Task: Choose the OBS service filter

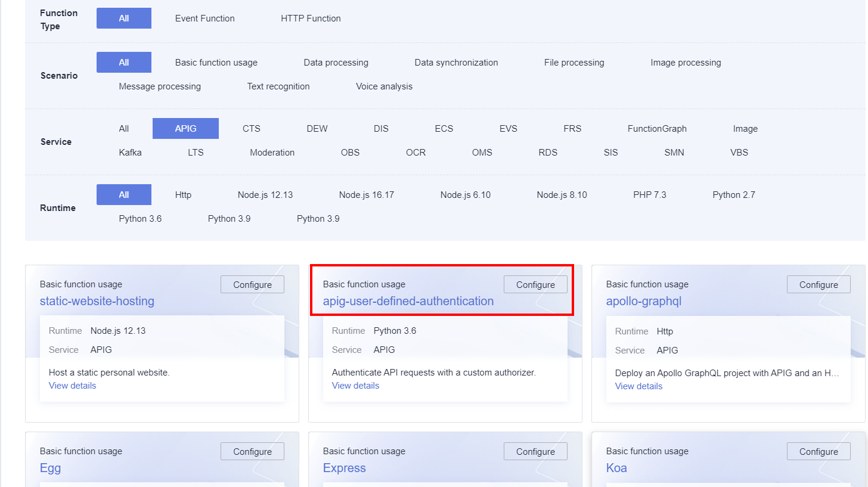Action: click(x=350, y=153)
